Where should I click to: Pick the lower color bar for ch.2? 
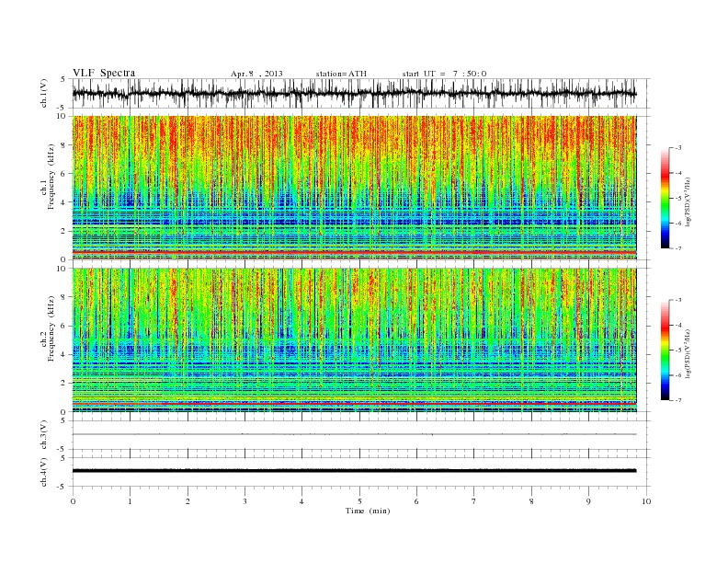[x=665, y=350]
